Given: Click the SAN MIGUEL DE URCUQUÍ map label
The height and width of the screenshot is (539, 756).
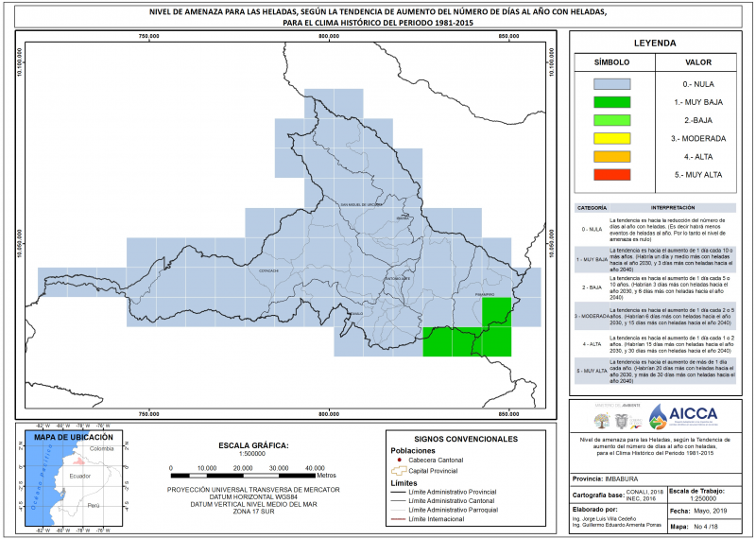Looking at the screenshot, I should [x=361, y=204].
